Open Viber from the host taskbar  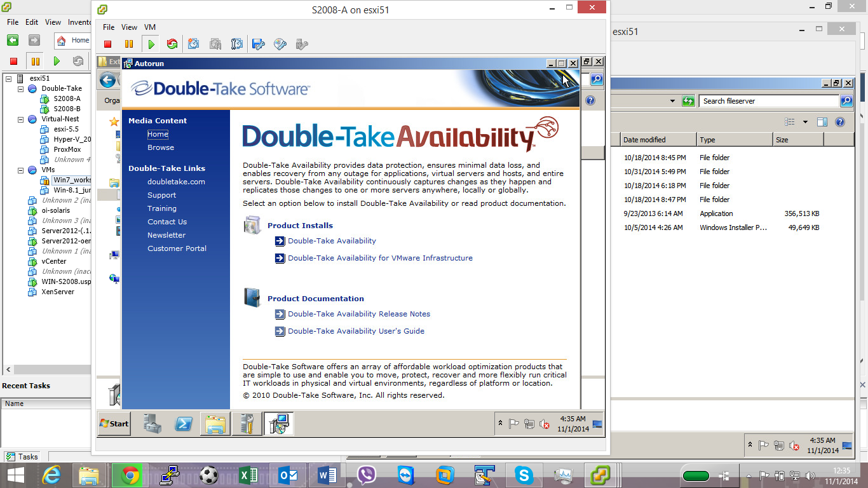(x=367, y=475)
